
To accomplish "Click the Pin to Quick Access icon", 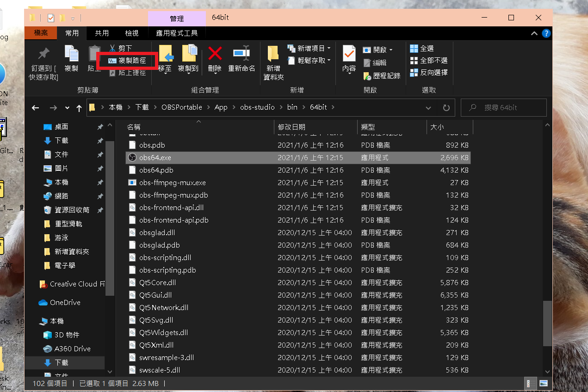I will (x=43, y=55).
